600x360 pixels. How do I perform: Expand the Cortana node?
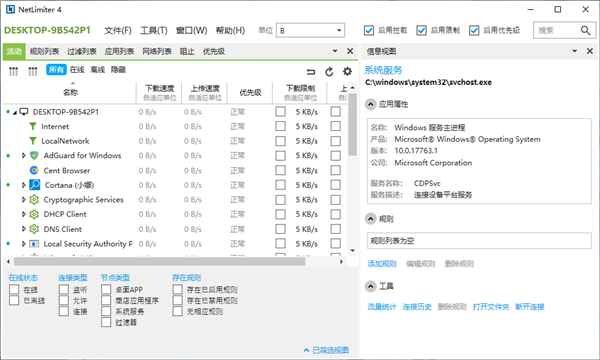pyautogui.click(x=24, y=185)
